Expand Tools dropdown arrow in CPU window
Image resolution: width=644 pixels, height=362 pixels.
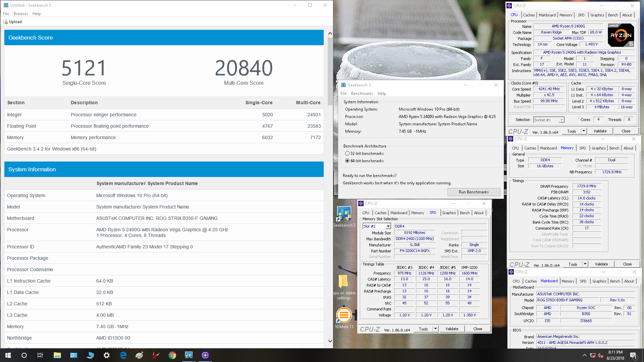(584, 131)
